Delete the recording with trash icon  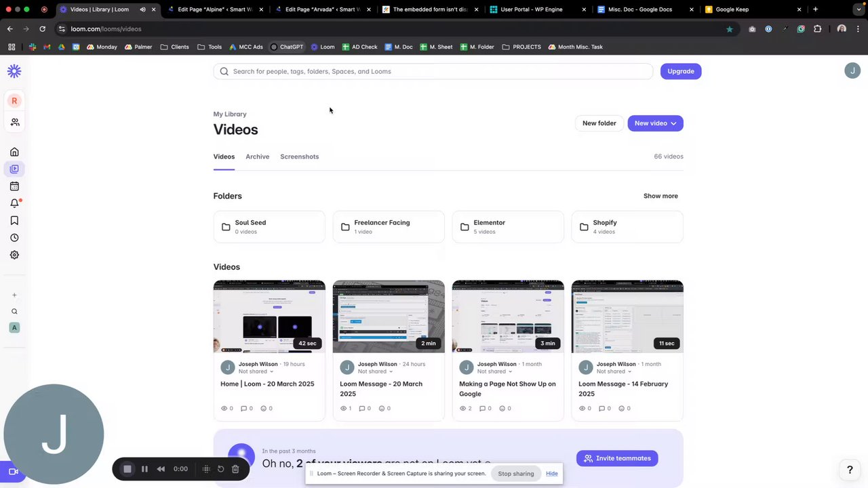click(x=235, y=469)
